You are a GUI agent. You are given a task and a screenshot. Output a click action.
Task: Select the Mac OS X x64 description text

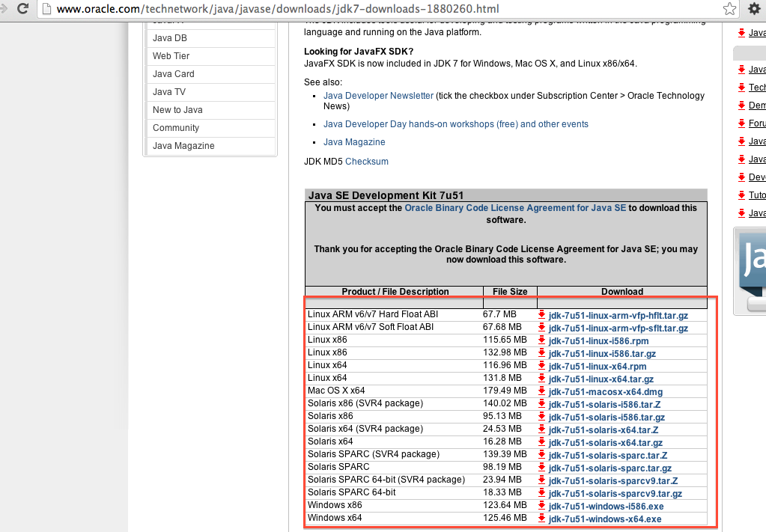pyautogui.click(x=336, y=391)
